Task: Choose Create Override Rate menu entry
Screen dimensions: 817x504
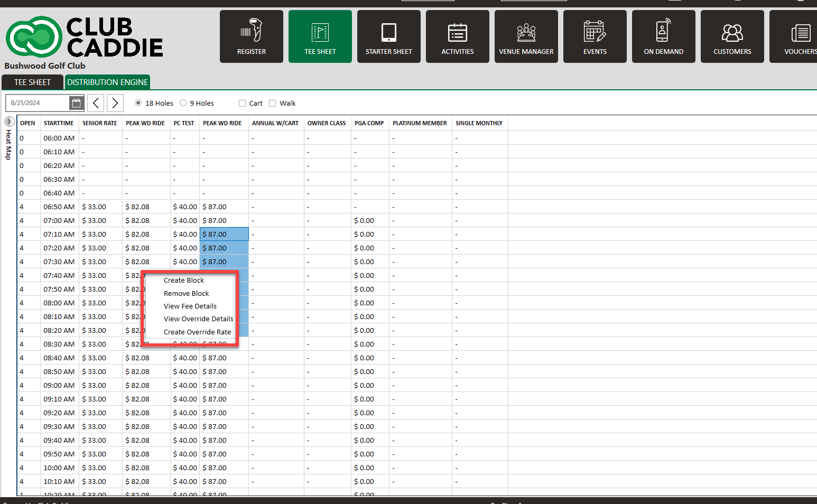Action: tap(197, 332)
